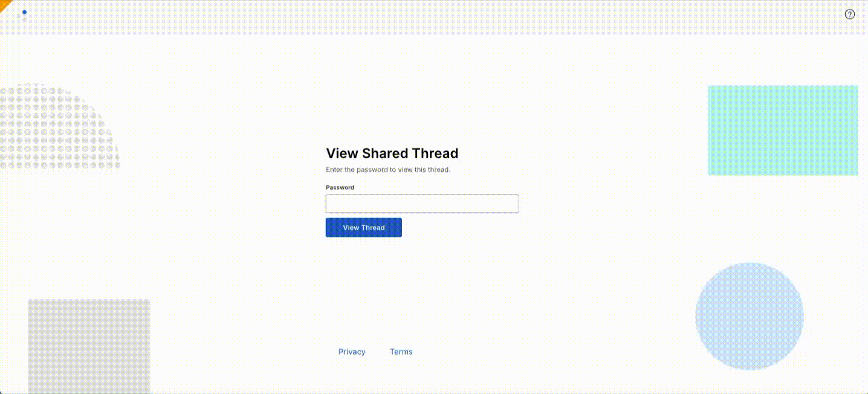Click the top header bar center
The width and height of the screenshot is (868, 394).
coord(434,17)
